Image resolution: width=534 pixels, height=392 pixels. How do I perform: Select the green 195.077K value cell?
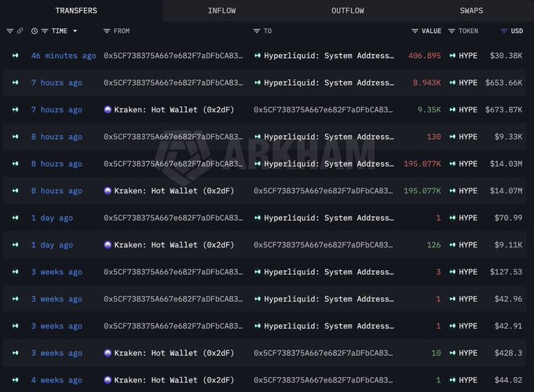click(x=422, y=191)
